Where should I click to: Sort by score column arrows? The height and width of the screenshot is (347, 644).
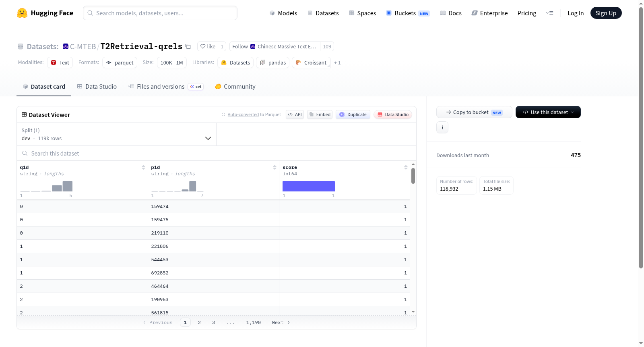pyautogui.click(x=406, y=167)
